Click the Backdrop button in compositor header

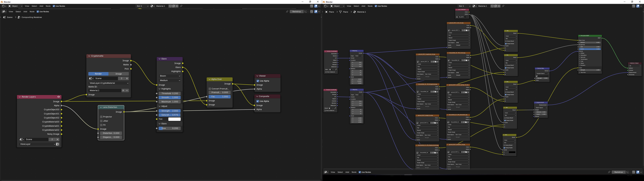pyautogui.click(x=297, y=12)
